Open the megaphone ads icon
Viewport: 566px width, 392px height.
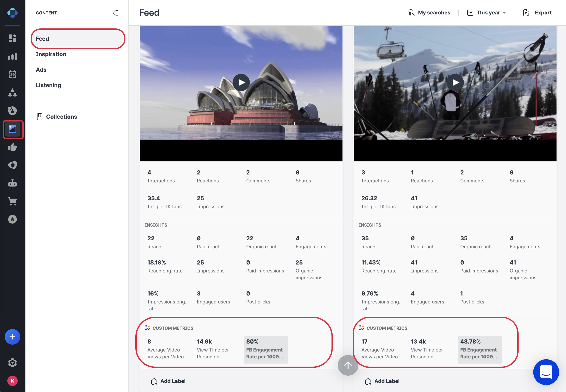coord(12,165)
